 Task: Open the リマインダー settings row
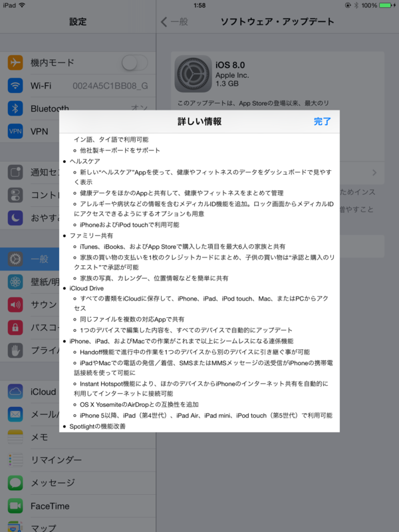pos(78,460)
